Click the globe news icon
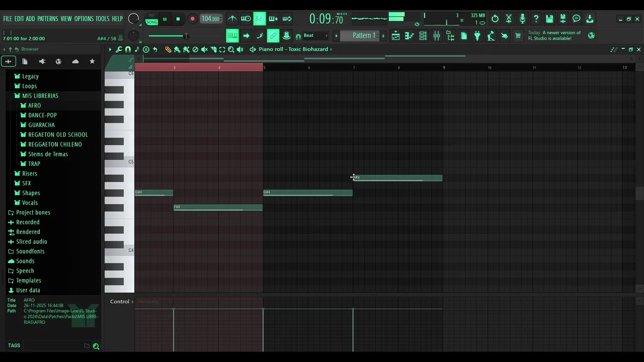The height and width of the screenshot is (362, 644). tap(591, 36)
